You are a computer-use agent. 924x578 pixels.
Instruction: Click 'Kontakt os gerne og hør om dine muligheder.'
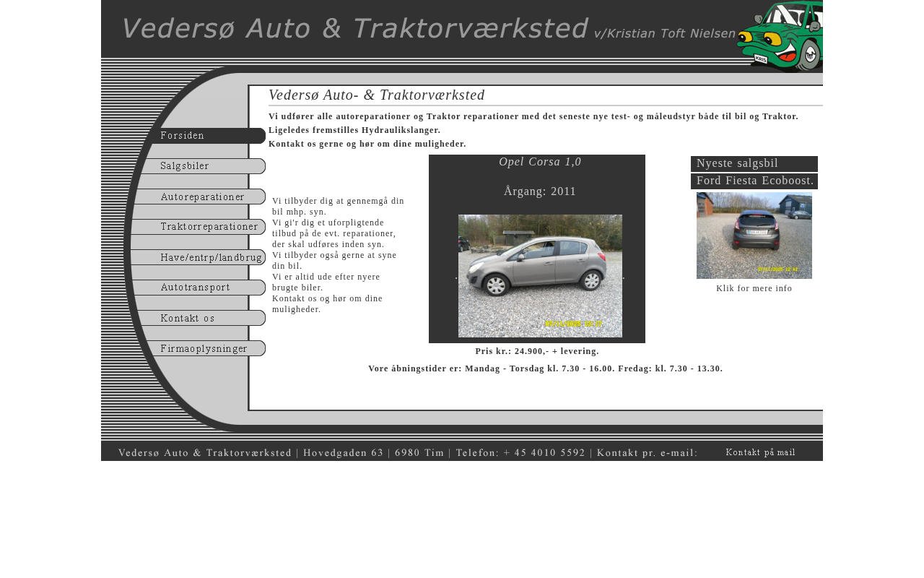coord(367,144)
